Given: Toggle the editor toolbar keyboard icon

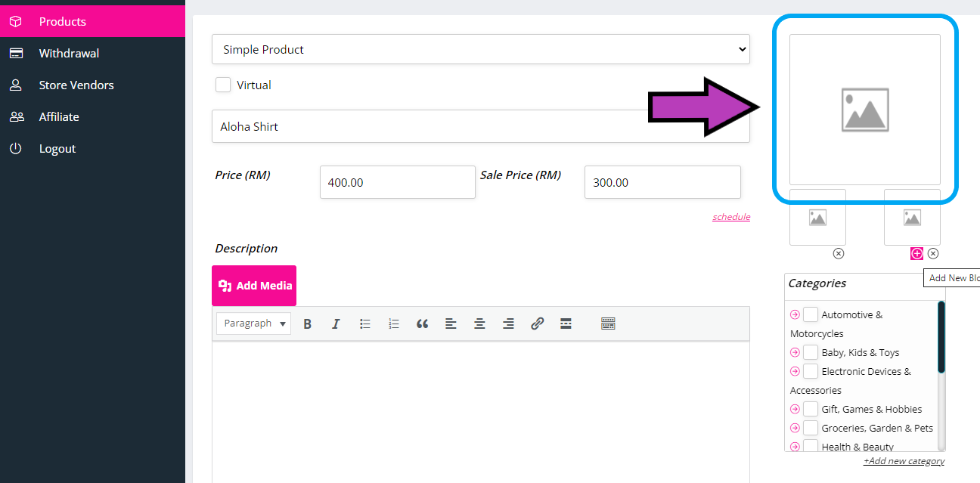Looking at the screenshot, I should 608,324.
